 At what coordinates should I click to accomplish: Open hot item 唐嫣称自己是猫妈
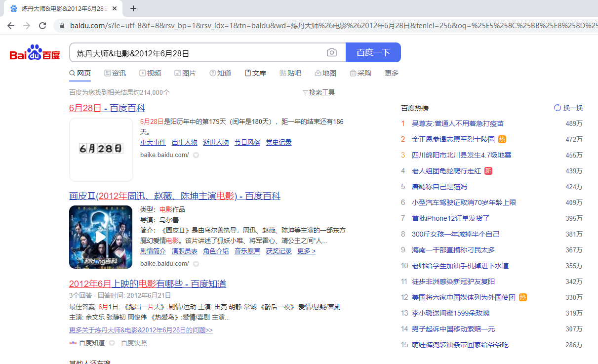(x=439, y=187)
